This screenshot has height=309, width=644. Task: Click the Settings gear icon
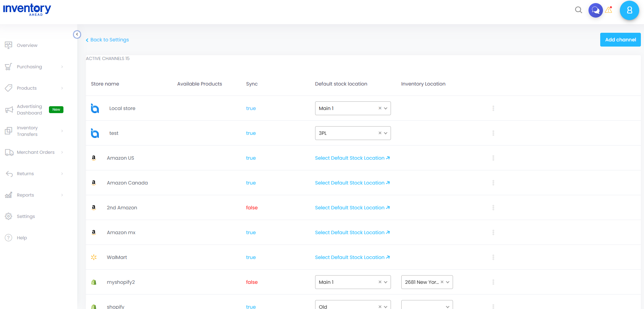pos(9,216)
